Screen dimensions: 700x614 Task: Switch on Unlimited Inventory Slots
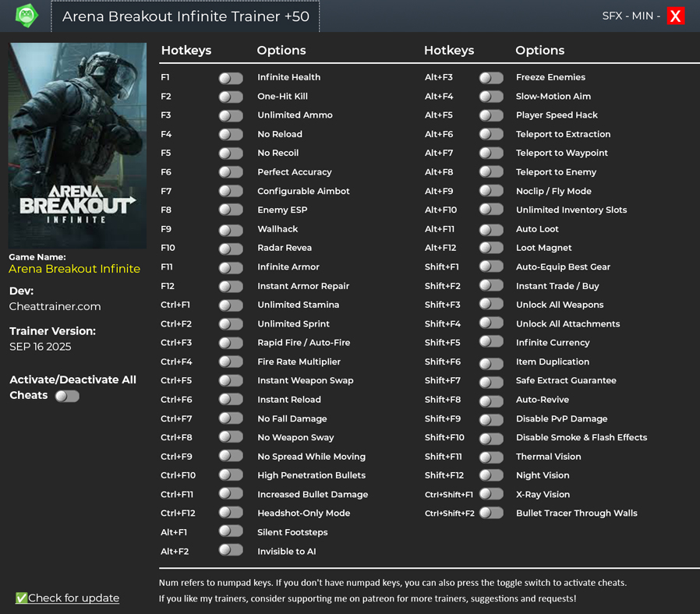tap(491, 210)
